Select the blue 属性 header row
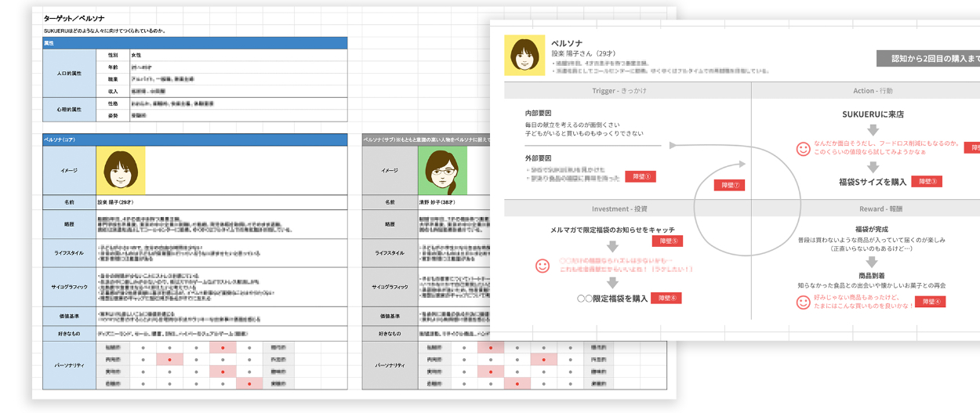 point(194,43)
